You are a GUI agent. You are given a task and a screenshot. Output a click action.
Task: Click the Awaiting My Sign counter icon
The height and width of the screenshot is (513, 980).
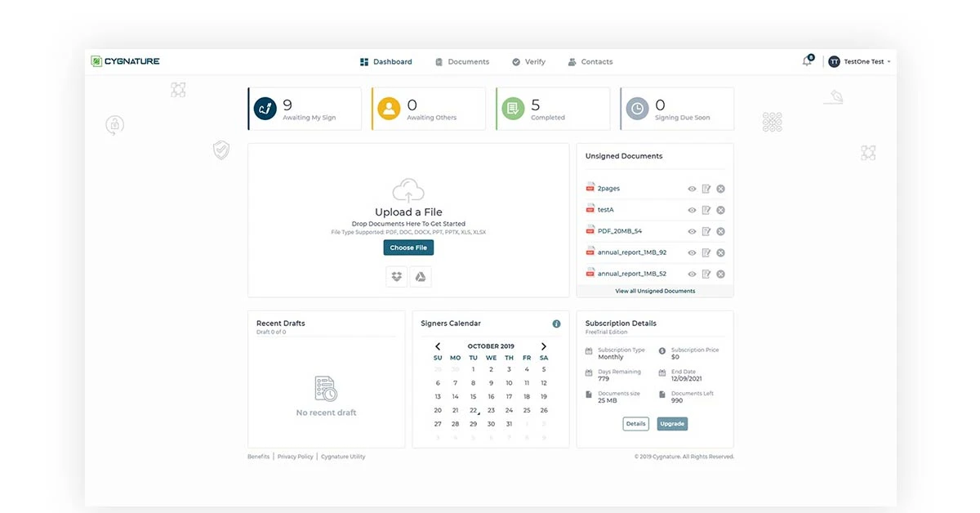(x=264, y=107)
